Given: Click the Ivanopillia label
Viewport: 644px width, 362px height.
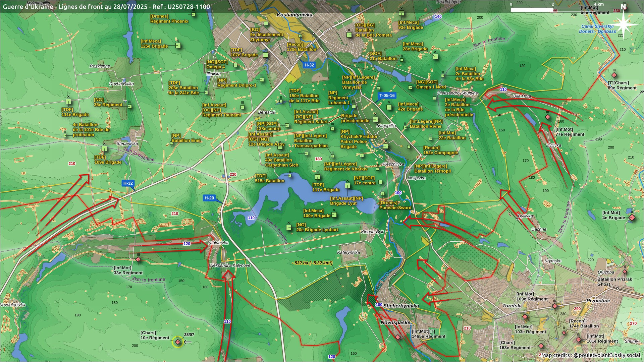Looking at the screenshot, I should tap(386, 126).
